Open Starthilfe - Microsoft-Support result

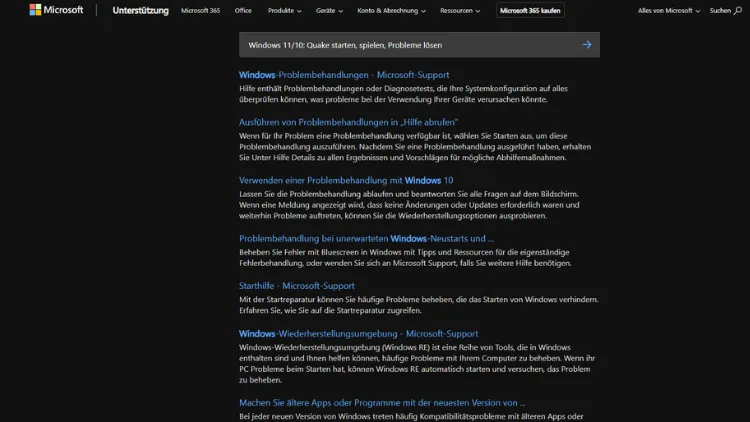point(297,286)
